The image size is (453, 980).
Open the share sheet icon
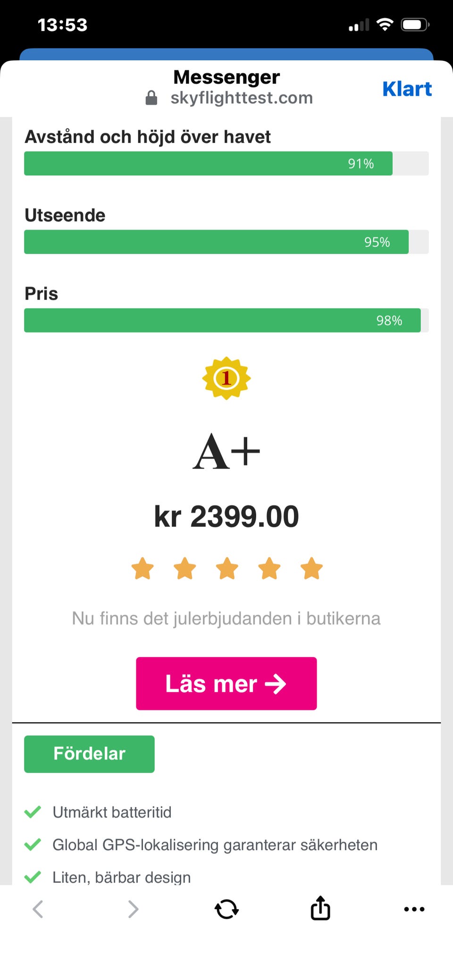click(x=320, y=908)
